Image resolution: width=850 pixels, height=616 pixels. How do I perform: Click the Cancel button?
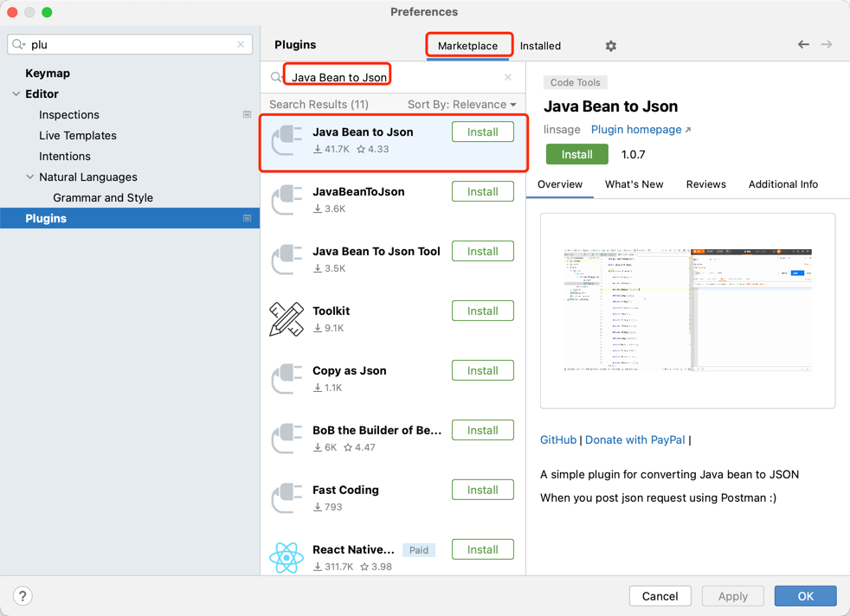pos(660,596)
